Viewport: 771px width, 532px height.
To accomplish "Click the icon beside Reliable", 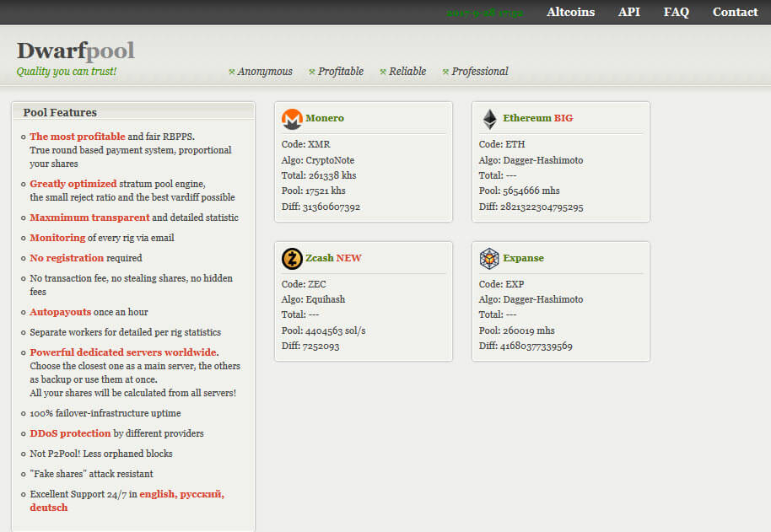I will [x=383, y=72].
